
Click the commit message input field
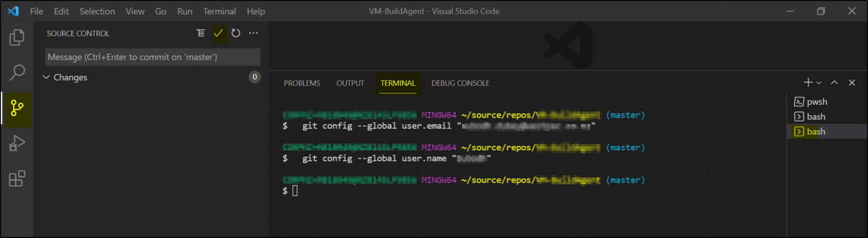[x=153, y=57]
